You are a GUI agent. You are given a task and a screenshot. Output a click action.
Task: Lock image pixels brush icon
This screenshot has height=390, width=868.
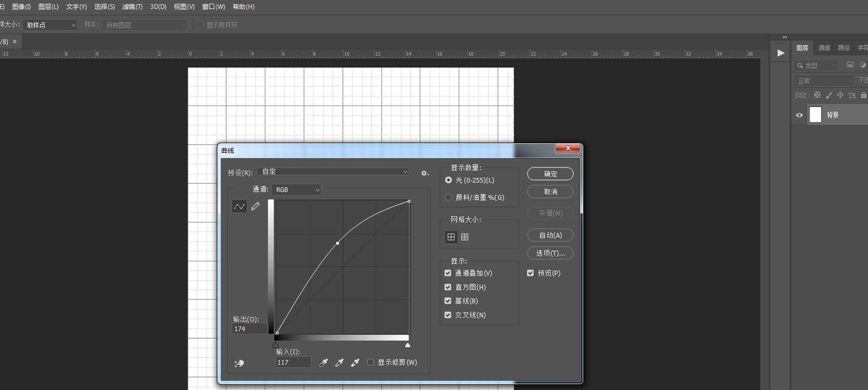click(828, 95)
